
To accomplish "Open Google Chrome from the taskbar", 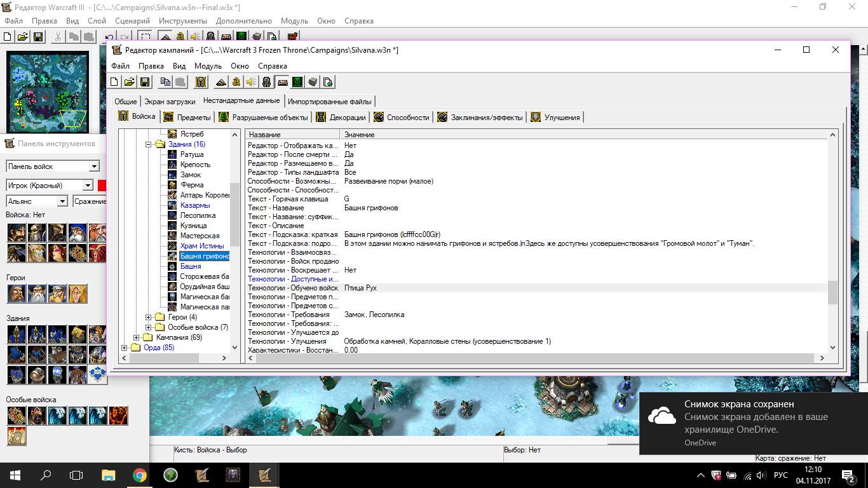I will coord(140,475).
